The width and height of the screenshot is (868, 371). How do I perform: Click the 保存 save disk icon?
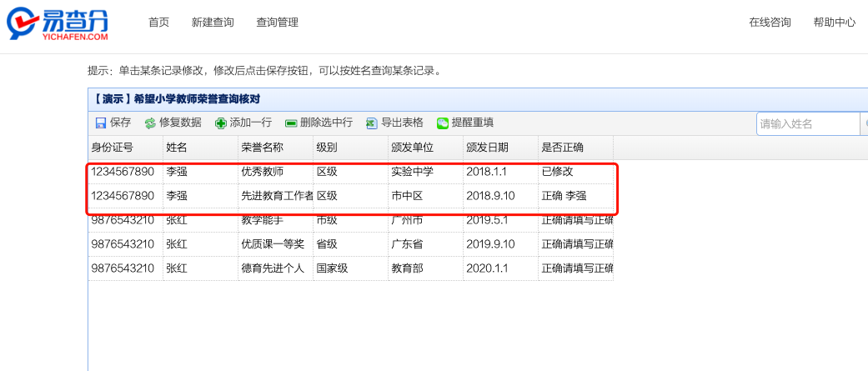[101, 123]
